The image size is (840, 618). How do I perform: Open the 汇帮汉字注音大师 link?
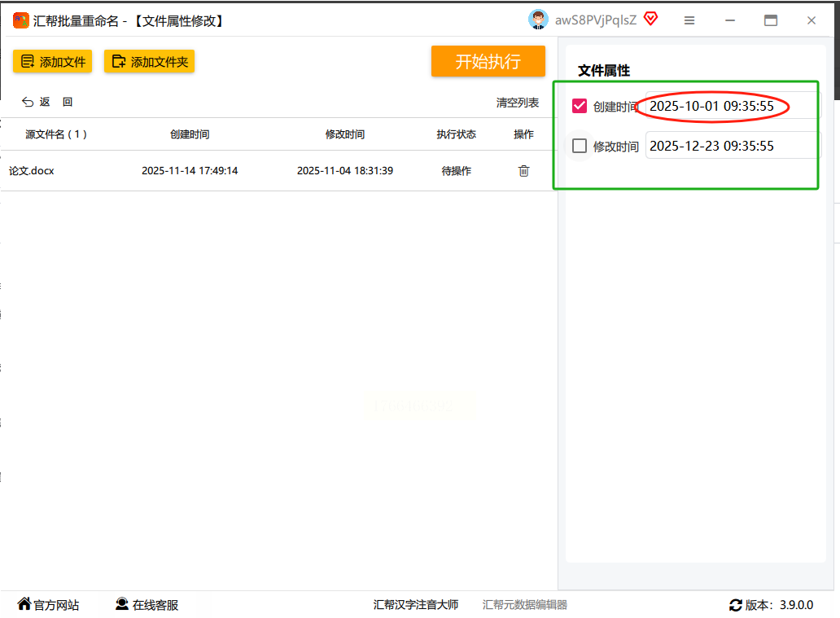(416, 605)
